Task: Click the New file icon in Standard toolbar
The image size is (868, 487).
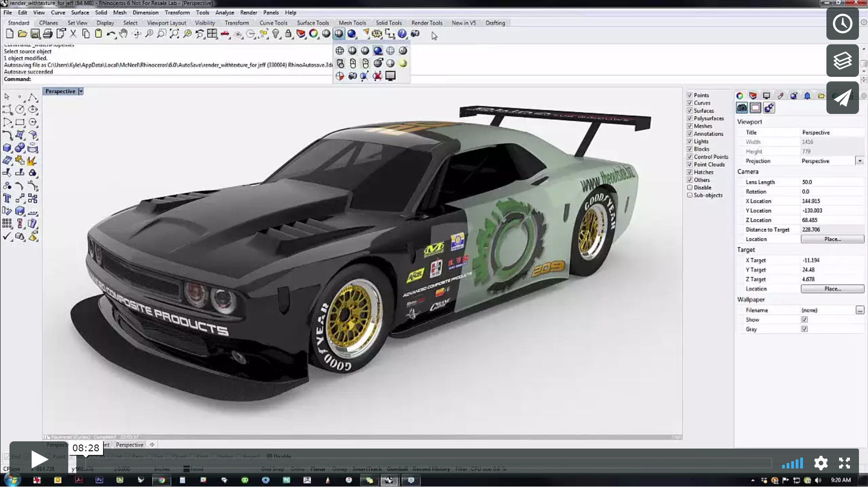Action: coord(9,34)
